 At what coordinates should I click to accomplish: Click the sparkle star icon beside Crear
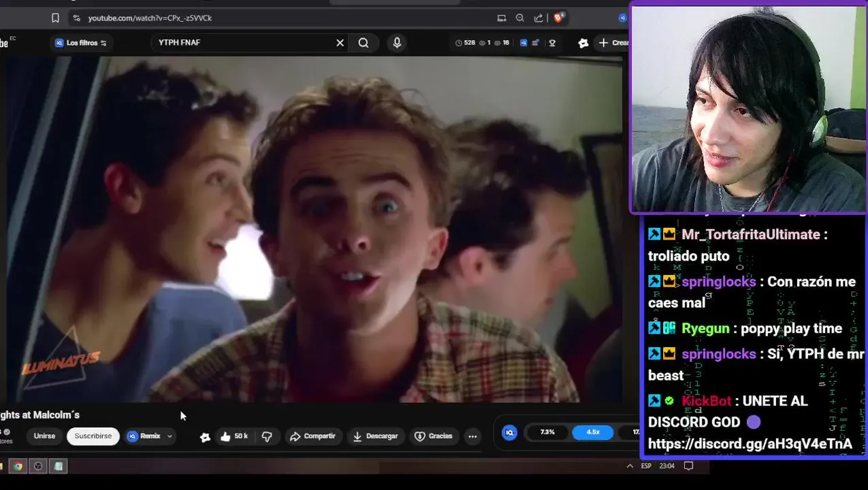[x=583, y=43]
